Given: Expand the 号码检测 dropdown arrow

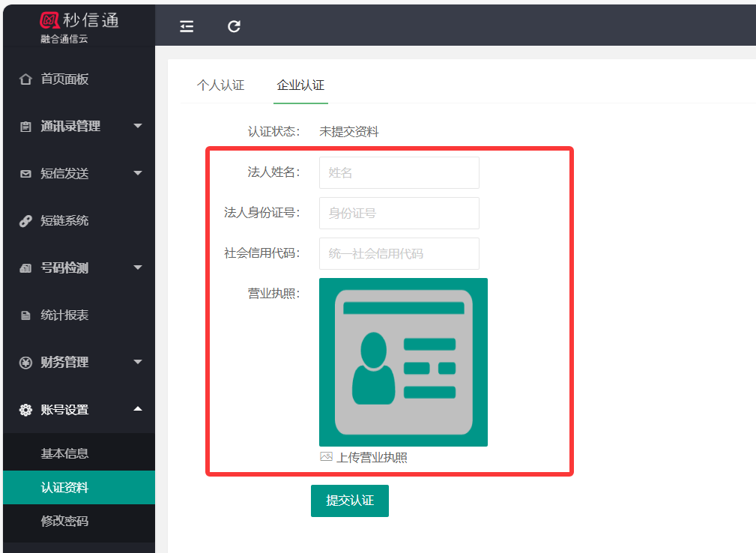Looking at the screenshot, I should coord(138,268).
